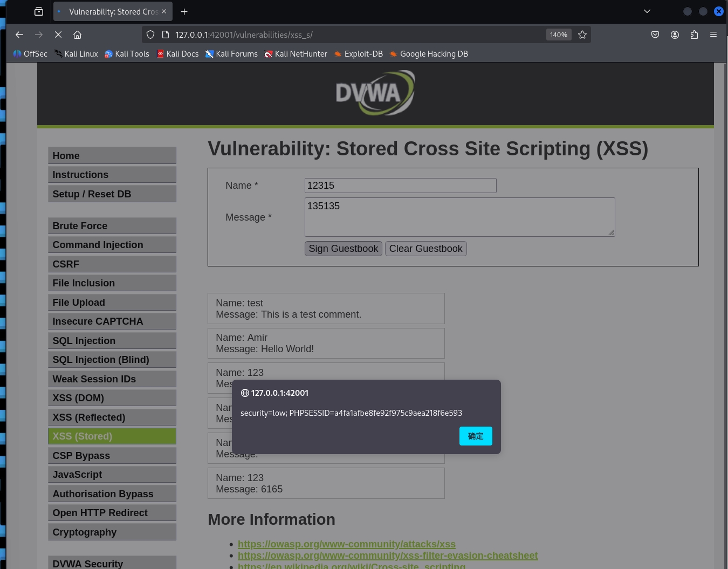The image size is (728, 569).
Task: Select Command Injection in the sidebar
Action: pos(112,245)
